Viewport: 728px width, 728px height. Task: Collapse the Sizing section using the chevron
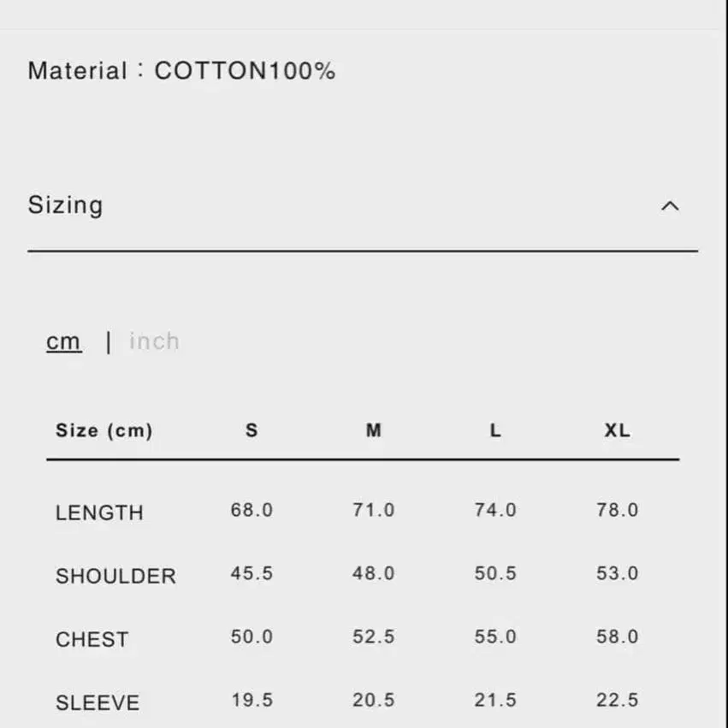pyautogui.click(x=670, y=206)
